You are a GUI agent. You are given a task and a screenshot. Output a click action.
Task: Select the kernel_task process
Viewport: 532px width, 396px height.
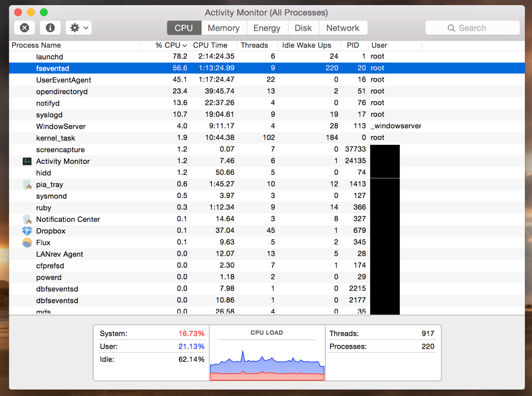(x=267, y=138)
